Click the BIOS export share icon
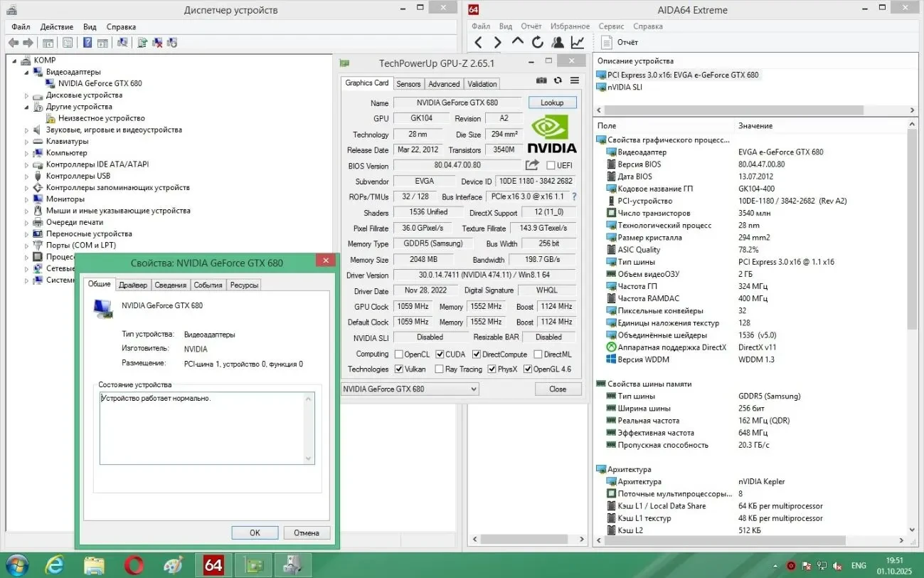Viewport: 924px width, 578px height. point(532,165)
